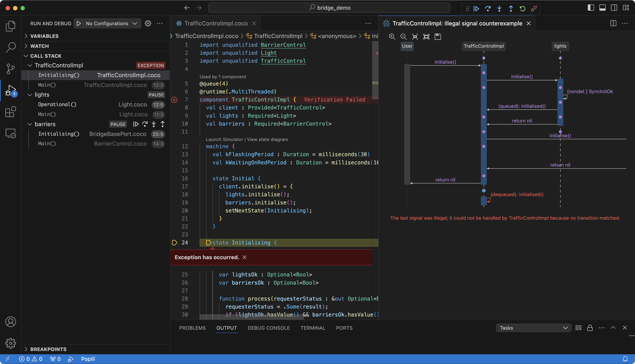Image resolution: width=635 pixels, height=364 pixels.
Task: Split the counterexample editor right
Action: 613,23
